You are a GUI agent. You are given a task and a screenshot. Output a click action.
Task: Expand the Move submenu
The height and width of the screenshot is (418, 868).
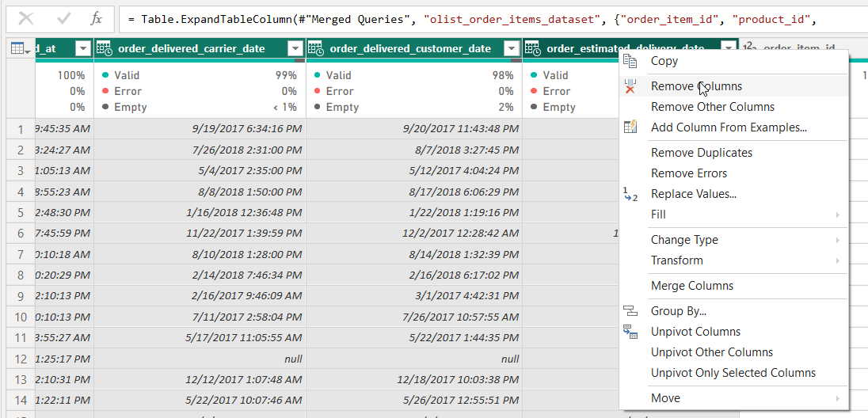tap(733, 398)
